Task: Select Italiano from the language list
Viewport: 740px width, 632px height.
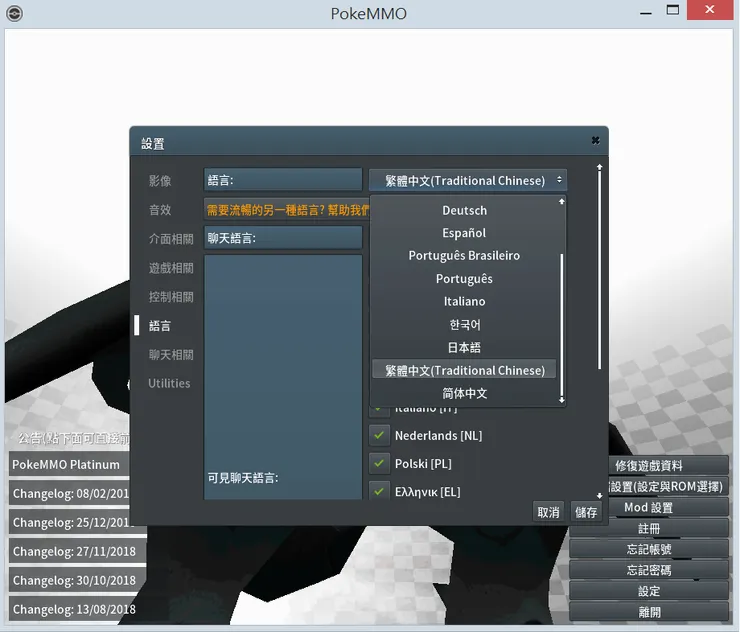Action: click(x=464, y=302)
